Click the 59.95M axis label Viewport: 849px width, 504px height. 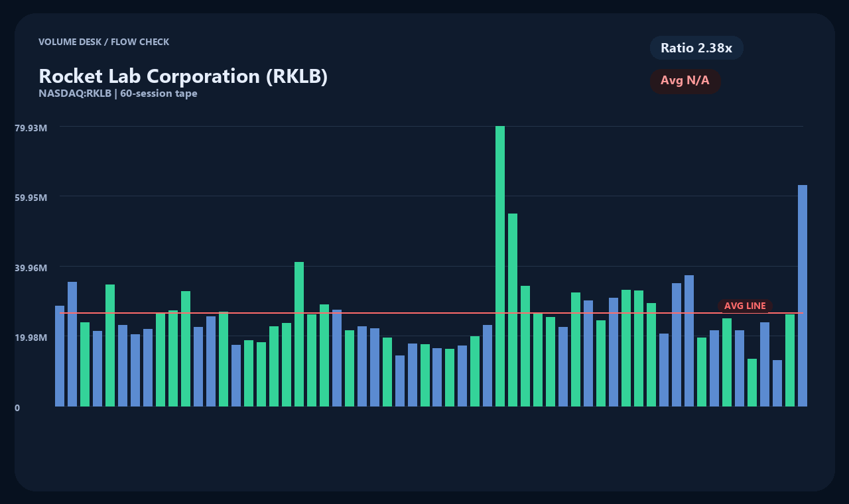[31, 198]
